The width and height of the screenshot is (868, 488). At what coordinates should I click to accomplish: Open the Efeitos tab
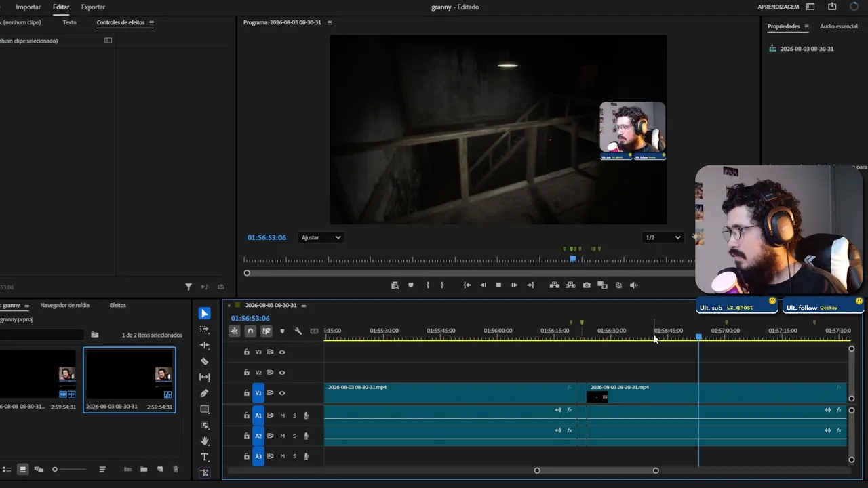point(117,305)
